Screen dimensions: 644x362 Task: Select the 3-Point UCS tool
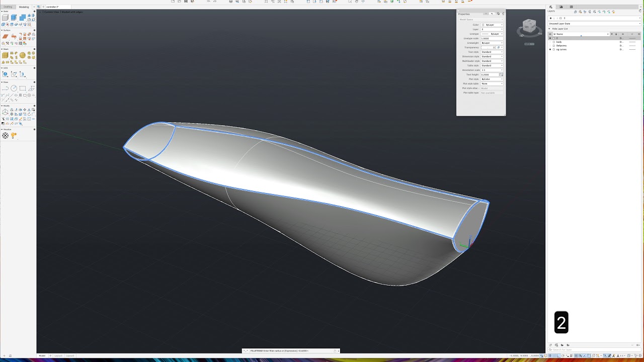[x=22, y=74]
